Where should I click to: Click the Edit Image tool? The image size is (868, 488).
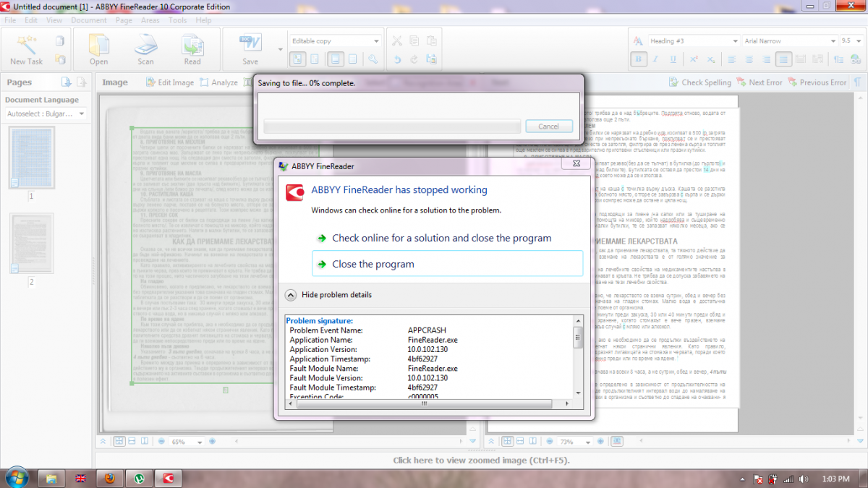(170, 82)
